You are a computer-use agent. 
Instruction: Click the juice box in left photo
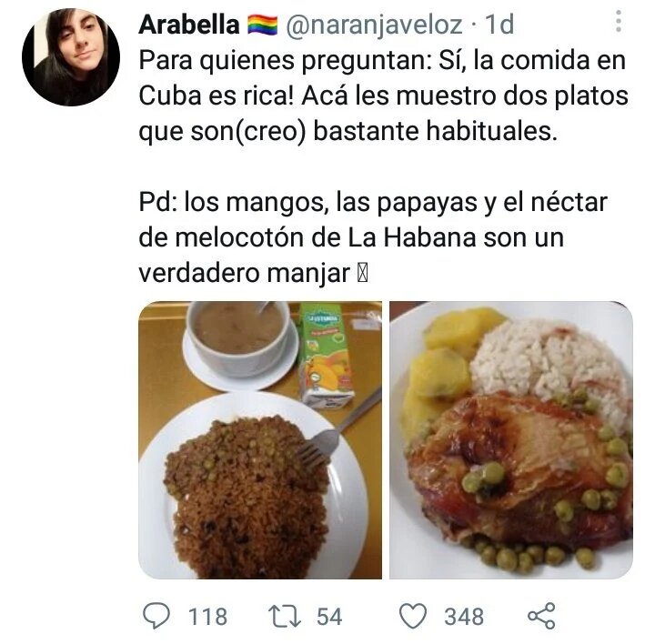point(326,355)
